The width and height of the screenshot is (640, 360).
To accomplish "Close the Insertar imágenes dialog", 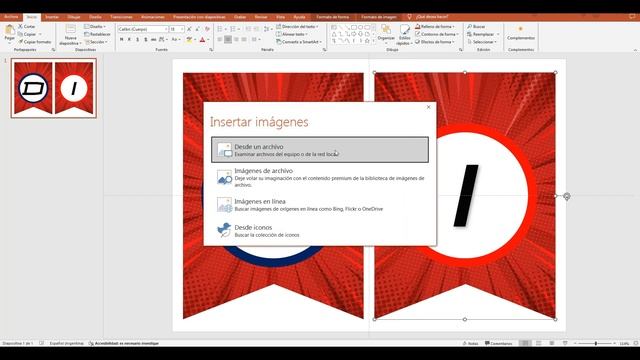I will [429, 107].
